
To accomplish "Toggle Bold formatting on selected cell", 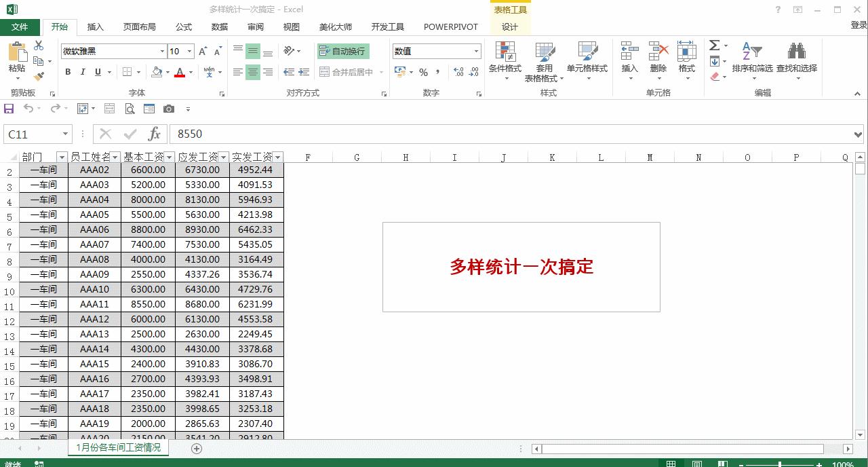I will coord(67,71).
